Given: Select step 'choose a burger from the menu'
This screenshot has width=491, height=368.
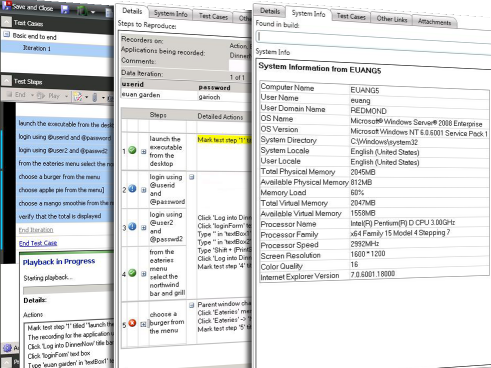Looking at the screenshot, I should coord(65,177).
